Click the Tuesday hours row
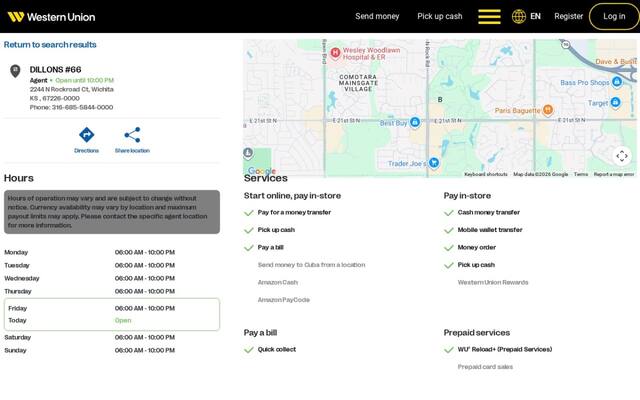 point(112,265)
